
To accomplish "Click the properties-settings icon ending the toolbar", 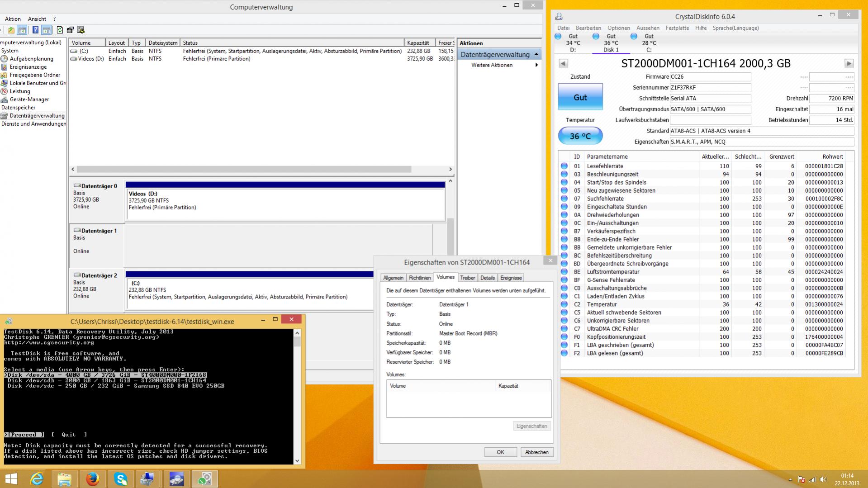I will [81, 30].
